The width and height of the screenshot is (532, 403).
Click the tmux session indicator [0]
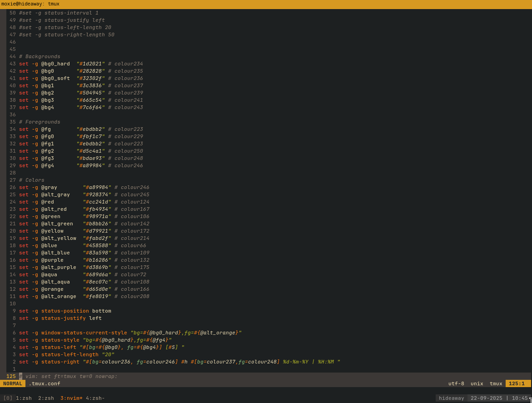[x=8, y=398]
